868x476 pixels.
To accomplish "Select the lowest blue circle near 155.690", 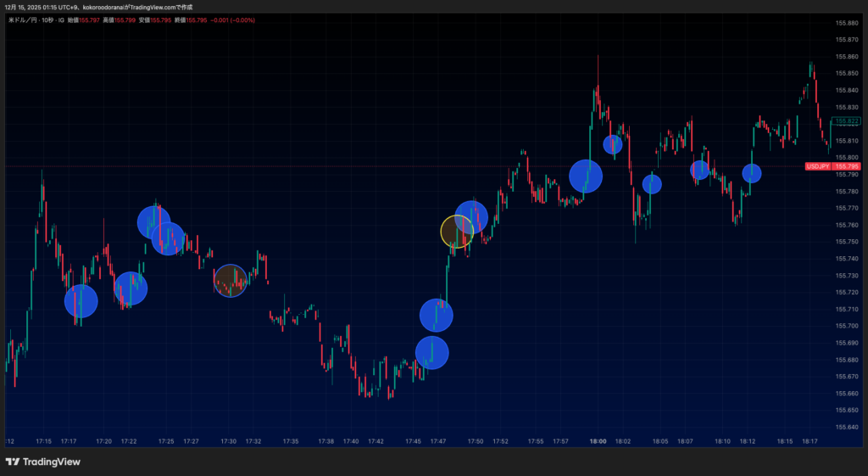I will point(431,353).
